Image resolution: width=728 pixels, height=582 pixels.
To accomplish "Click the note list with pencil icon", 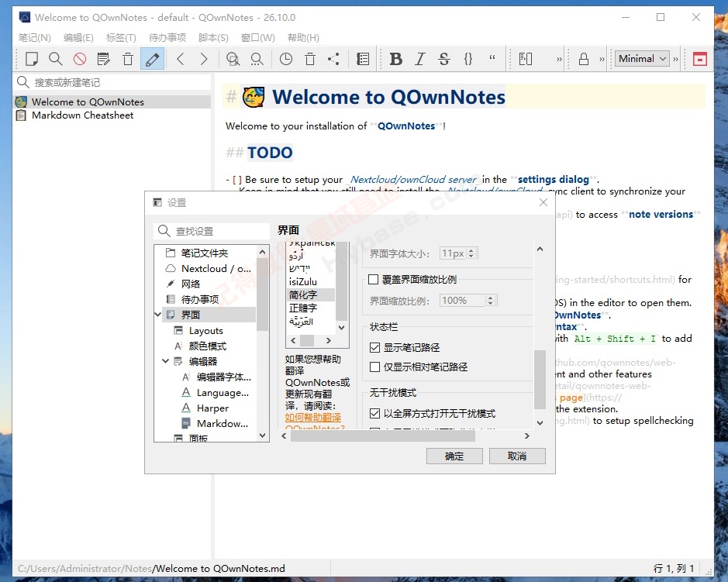I will click(x=104, y=59).
